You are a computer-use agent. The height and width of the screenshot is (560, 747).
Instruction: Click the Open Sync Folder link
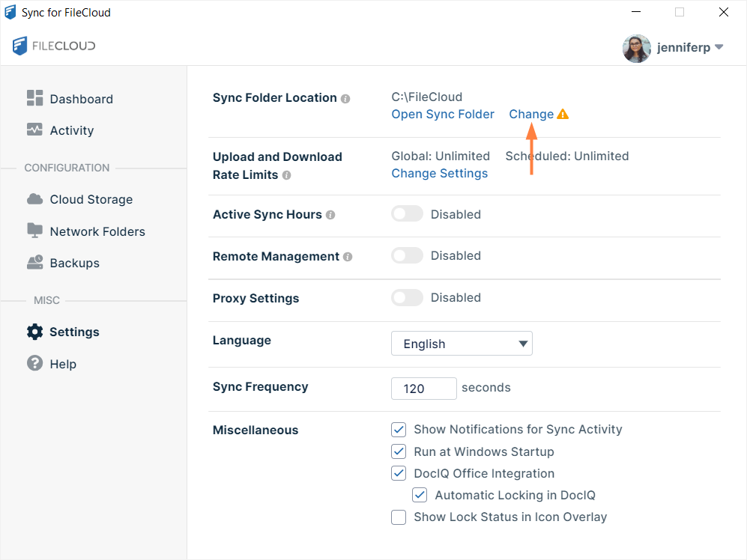(443, 115)
